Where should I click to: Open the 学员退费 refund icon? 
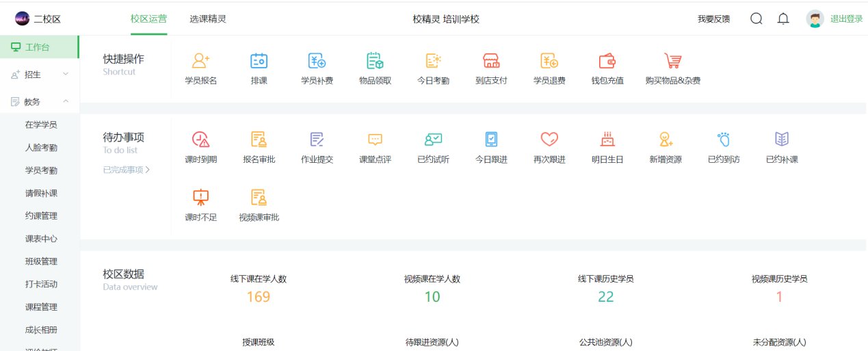(549, 61)
